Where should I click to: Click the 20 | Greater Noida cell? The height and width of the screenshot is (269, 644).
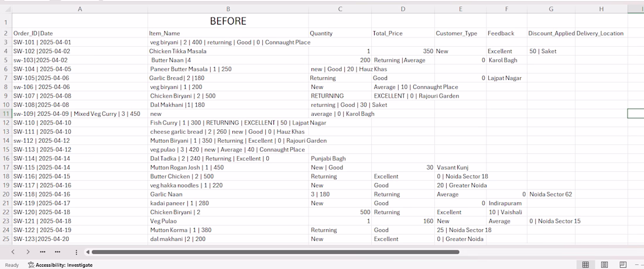460,185
